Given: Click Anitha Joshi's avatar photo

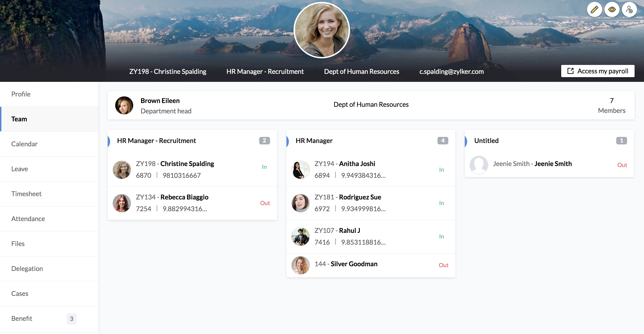Looking at the screenshot, I should (x=300, y=170).
